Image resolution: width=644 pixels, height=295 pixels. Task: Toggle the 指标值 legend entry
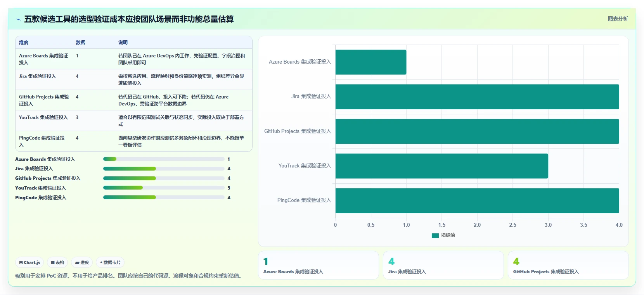[443, 235]
